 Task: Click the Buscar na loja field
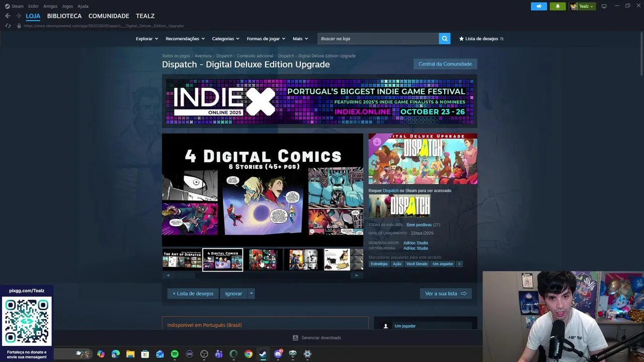(378, 39)
